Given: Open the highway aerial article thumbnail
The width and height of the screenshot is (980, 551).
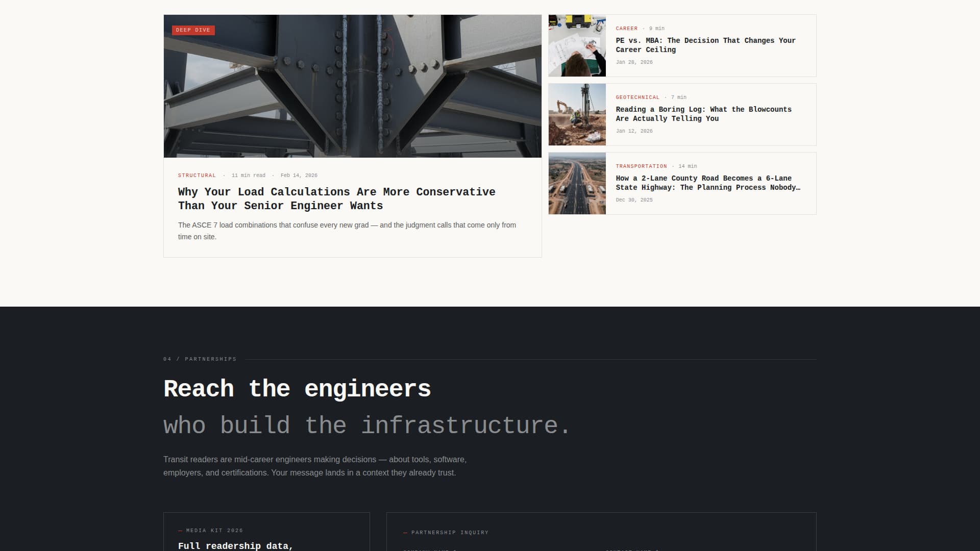Looking at the screenshot, I should (x=577, y=184).
